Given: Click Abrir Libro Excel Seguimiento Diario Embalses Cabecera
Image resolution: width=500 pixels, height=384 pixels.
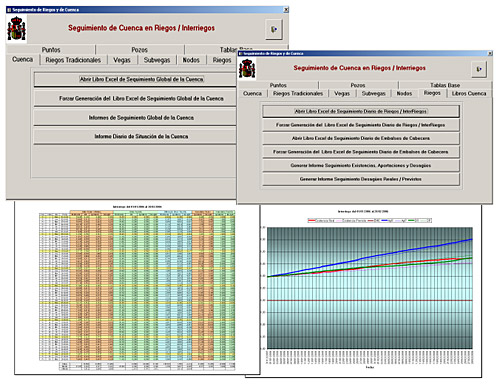Looking at the screenshot, I should point(361,138).
